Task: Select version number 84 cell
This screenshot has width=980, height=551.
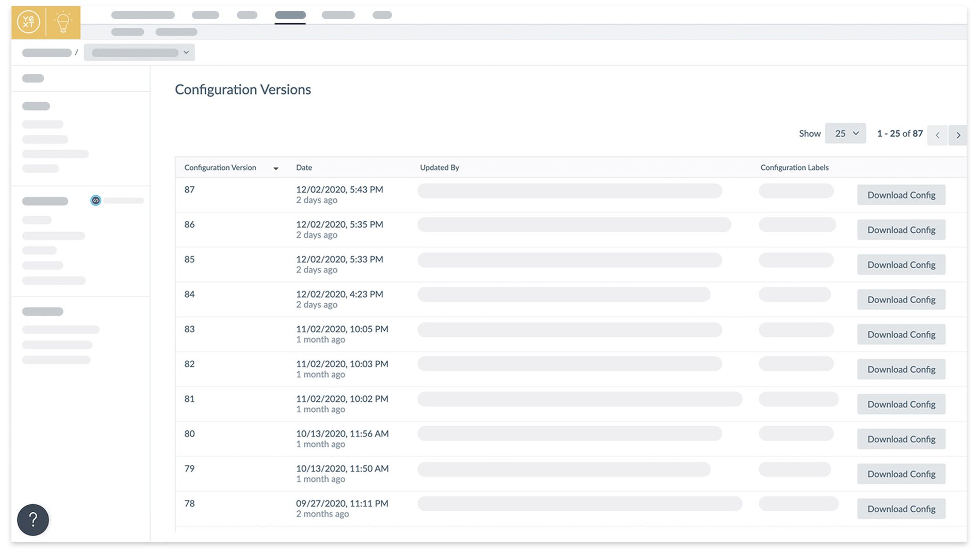Action: [x=189, y=294]
